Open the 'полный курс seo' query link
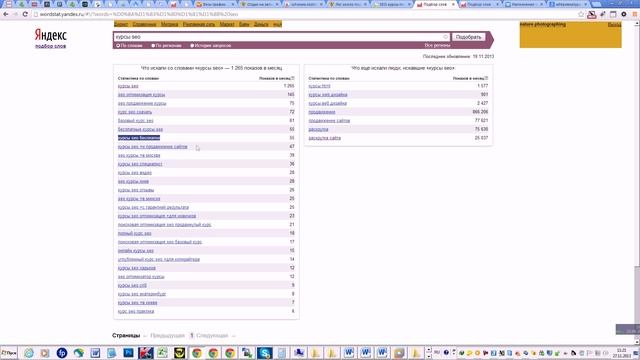The width and height of the screenshot is (640, 360). click(135, 233)
